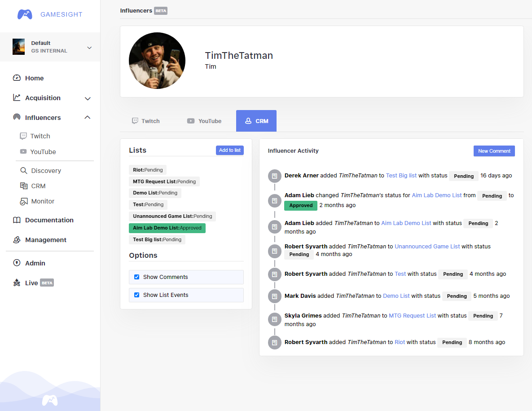The image size is (532, 411).
Task: Click the New Comment button
Action: click(494, 151)
